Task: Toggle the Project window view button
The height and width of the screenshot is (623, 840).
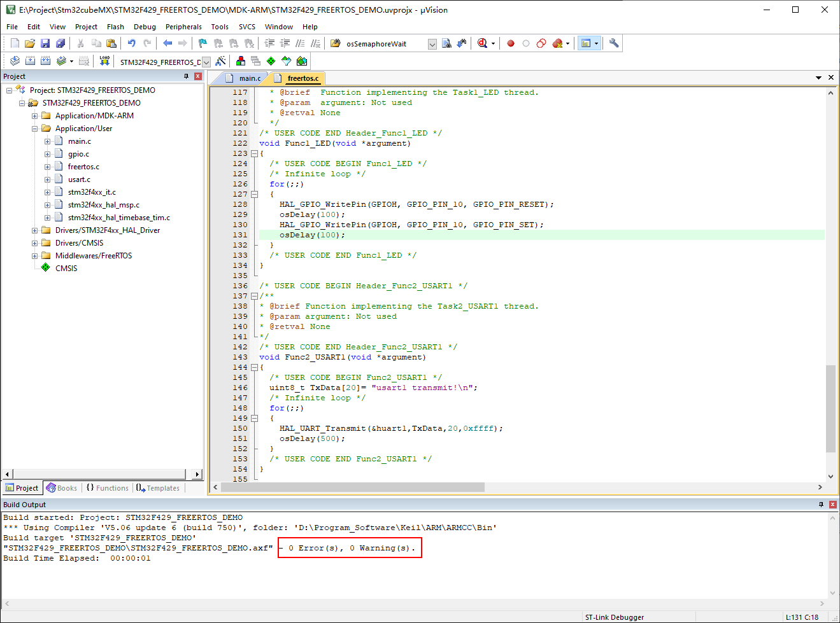Action: pyautogui.click(x=586, y=43)
